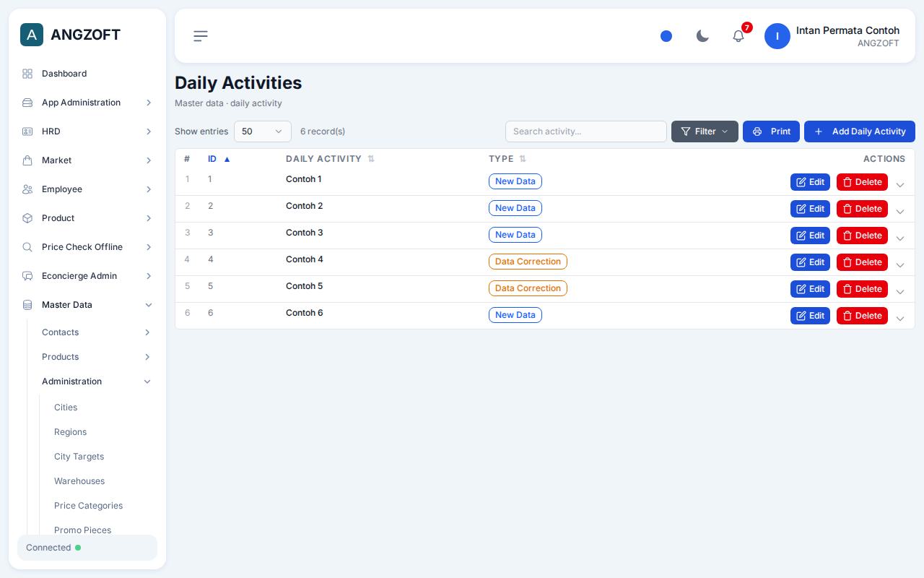Open the Show entries dropdown
The image size is (924, 578).
(263, 131)
